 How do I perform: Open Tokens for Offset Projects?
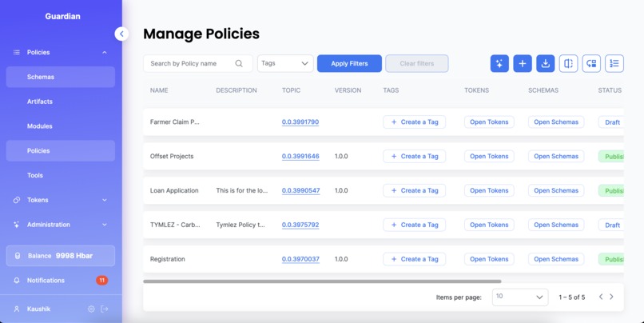(489, 156)
